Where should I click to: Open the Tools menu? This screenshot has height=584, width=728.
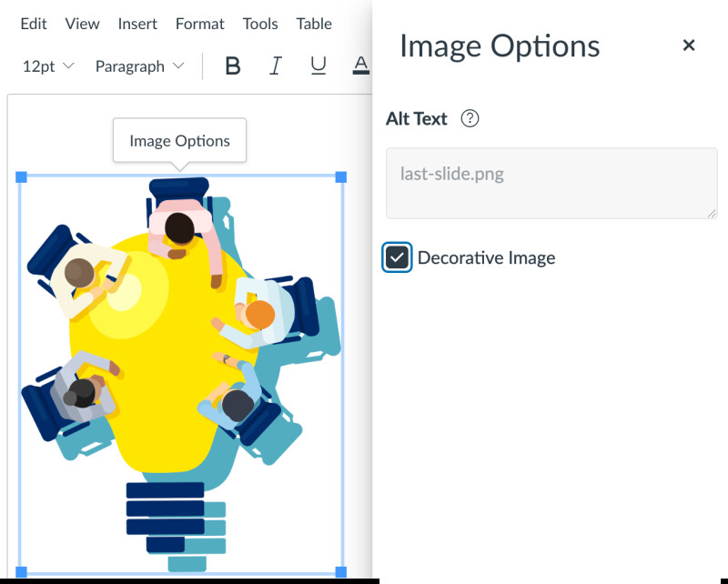pos(260,24)
